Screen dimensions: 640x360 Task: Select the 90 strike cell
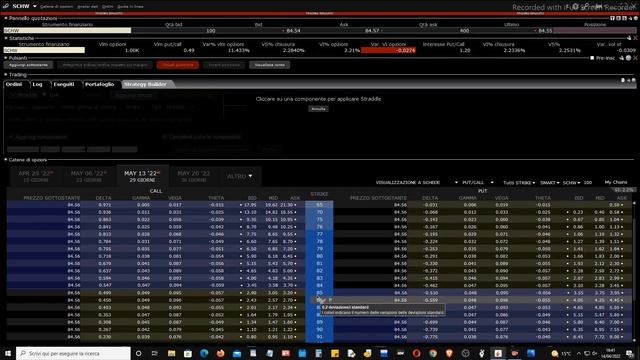319,329
